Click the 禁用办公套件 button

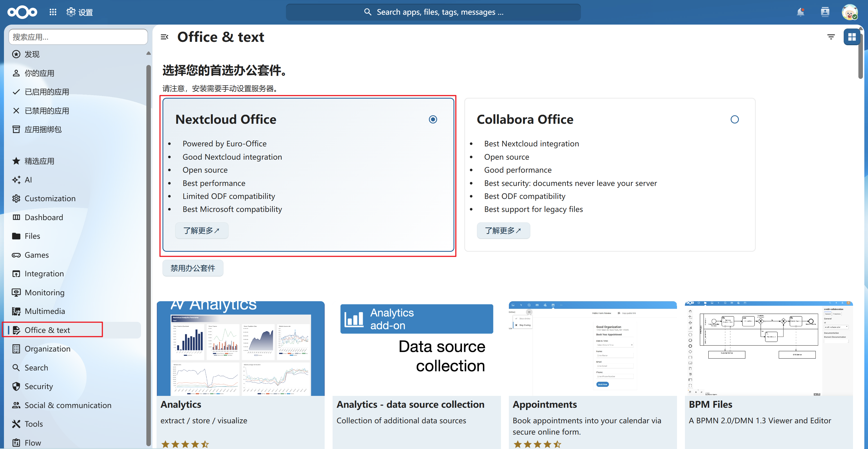pyautogui.click(x=193, y=268)
